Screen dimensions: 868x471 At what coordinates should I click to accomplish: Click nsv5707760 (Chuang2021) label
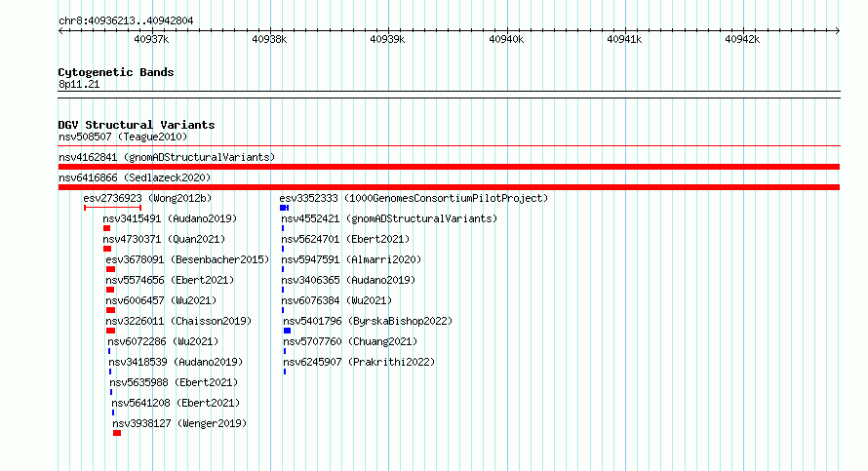tap(350, 341)
